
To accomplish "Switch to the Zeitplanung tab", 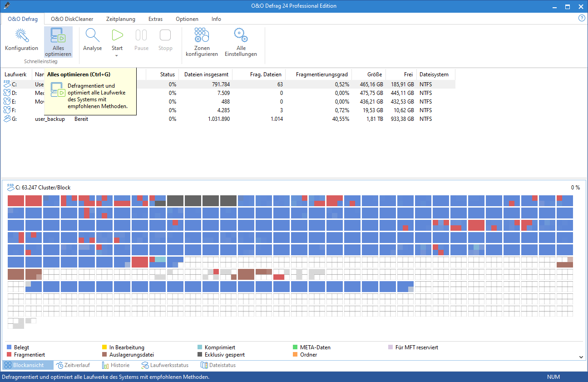I will 121,19.
